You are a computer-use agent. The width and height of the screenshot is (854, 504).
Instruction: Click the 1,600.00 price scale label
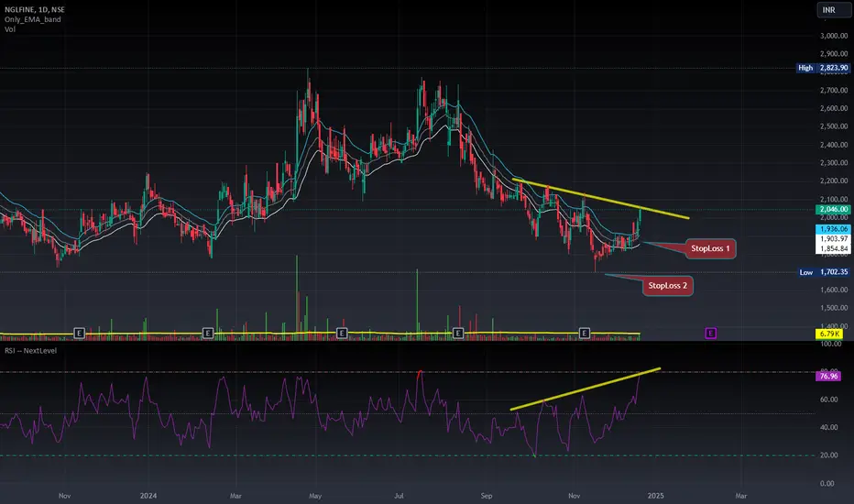834,290
